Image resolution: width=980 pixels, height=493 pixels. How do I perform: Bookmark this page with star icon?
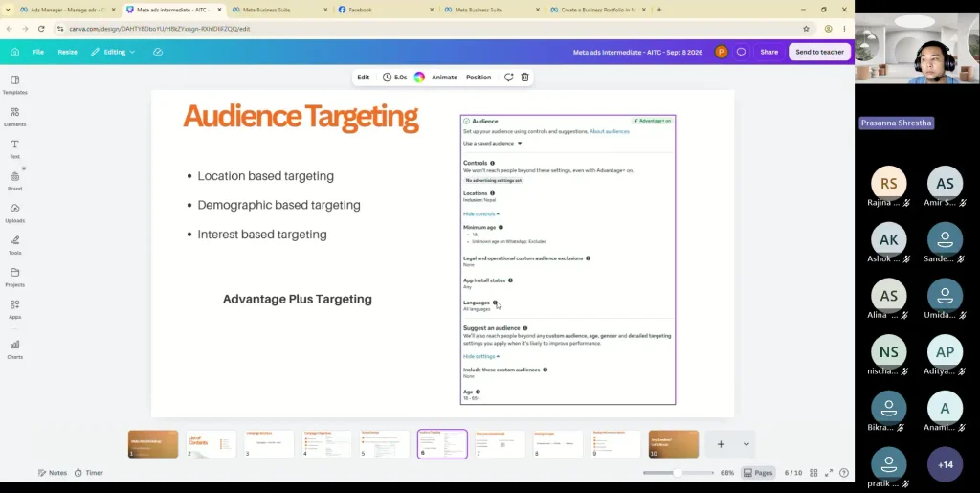(x=806, y=28)
